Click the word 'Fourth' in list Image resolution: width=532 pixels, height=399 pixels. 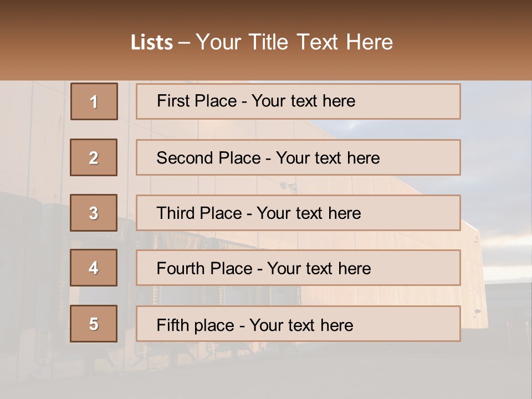click(x=176, y=268)
